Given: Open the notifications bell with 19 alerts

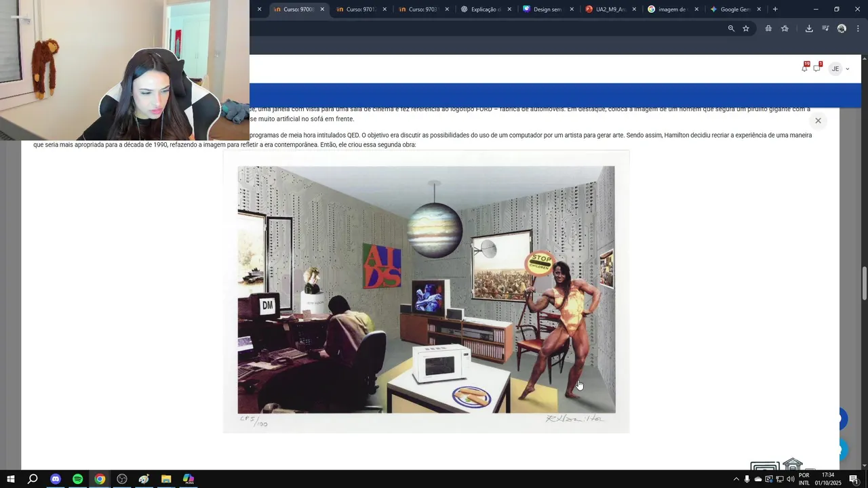Looking at the screenshot, I should point(805,68).
